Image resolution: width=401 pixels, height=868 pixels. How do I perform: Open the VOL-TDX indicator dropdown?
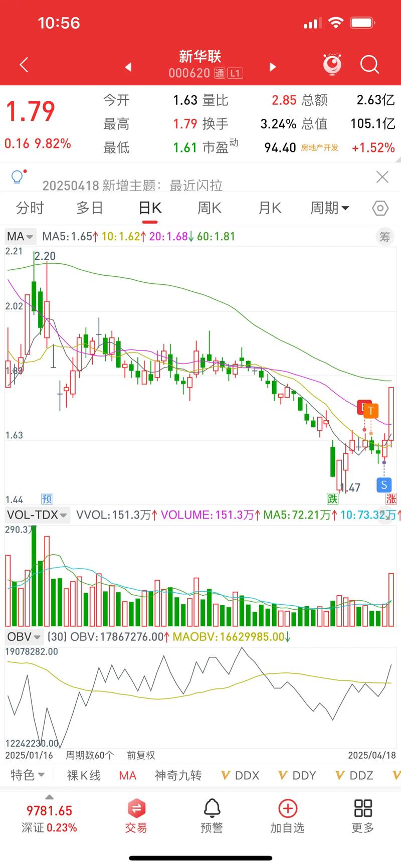[37, 515]
